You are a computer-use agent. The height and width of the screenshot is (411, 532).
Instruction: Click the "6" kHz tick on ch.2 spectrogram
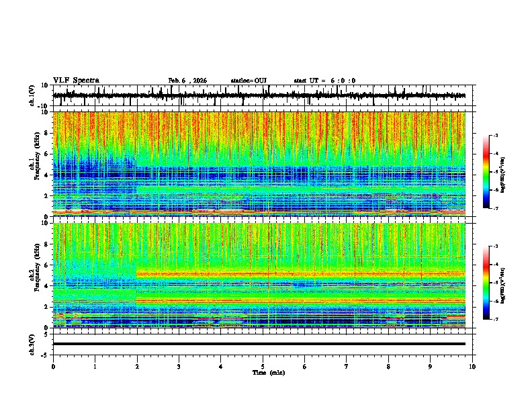click(x=46, y=265)
